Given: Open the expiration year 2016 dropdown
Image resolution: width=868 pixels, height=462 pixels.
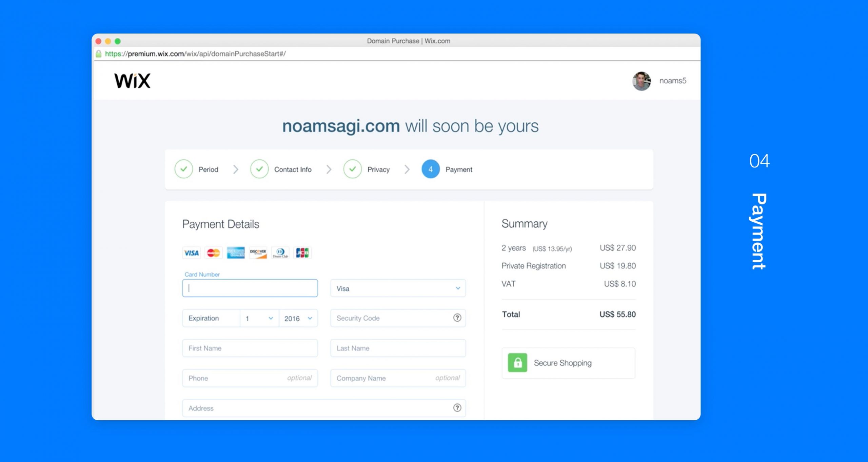Looking at the screenshot, I should 298,318.
